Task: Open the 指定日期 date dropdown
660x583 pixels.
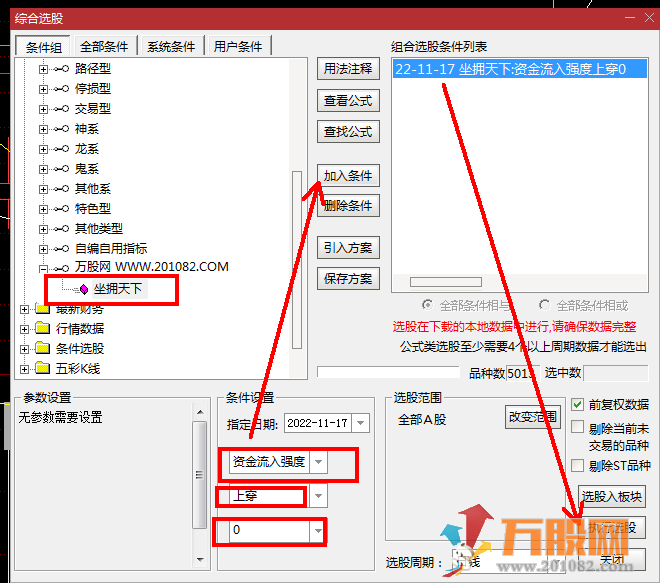Action: (361, 423)
